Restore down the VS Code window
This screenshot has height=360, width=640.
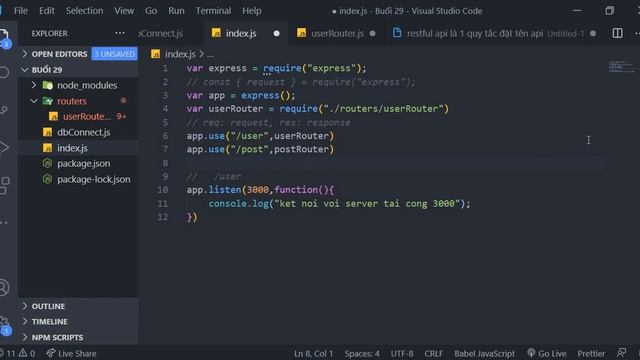609,11
